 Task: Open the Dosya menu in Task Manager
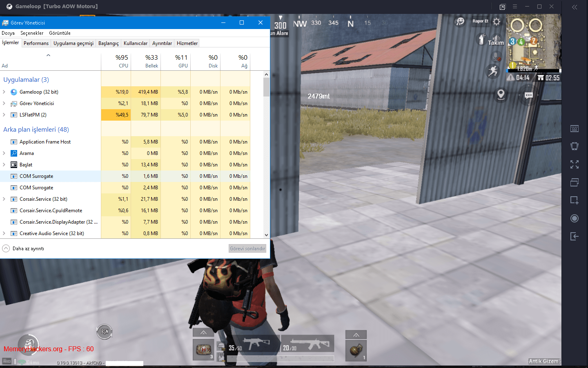click(x=8, y=33)
